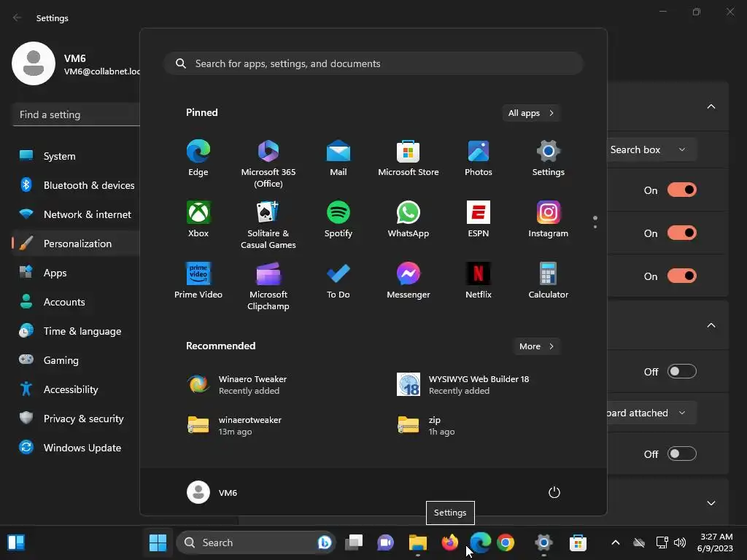Viewport: 747px width, 560px height.
Task: Show hidden system tray icons
Action: point(616,542)
